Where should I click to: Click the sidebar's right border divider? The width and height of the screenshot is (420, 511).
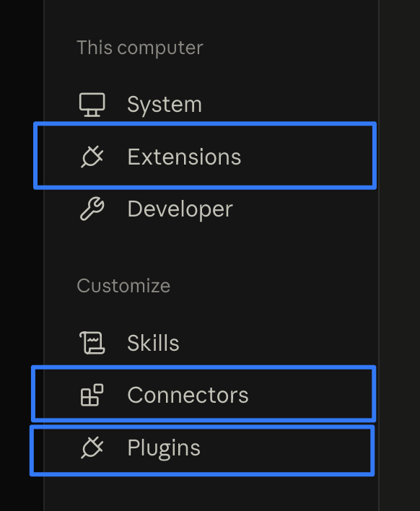379,255
